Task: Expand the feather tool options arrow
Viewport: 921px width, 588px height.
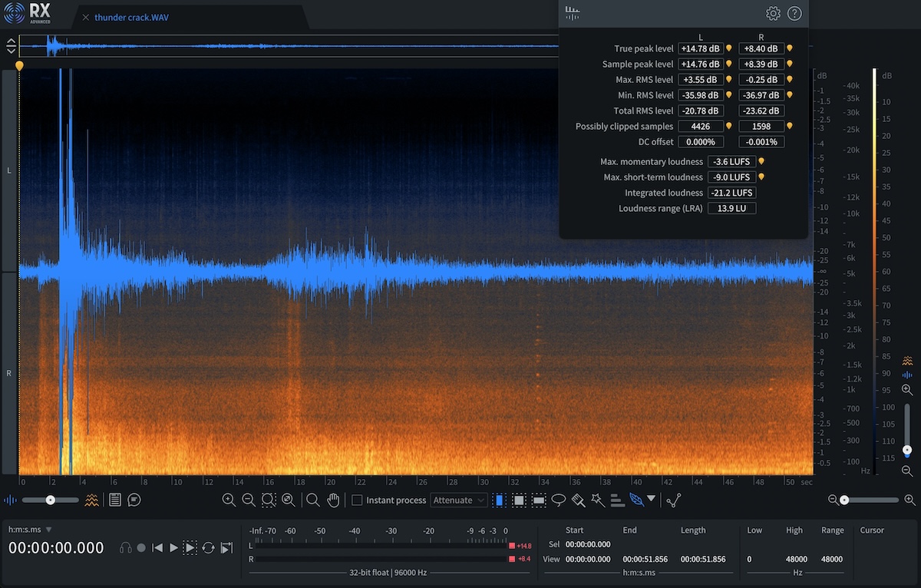Action: click(652, 498)
